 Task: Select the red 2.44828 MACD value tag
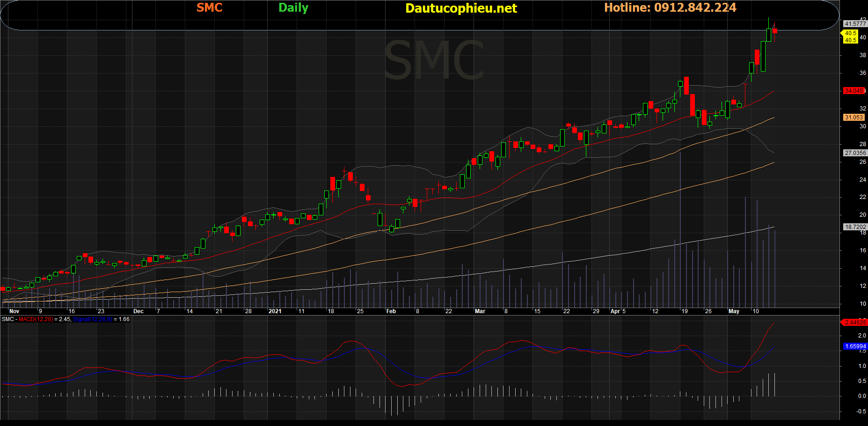(855, 323)
